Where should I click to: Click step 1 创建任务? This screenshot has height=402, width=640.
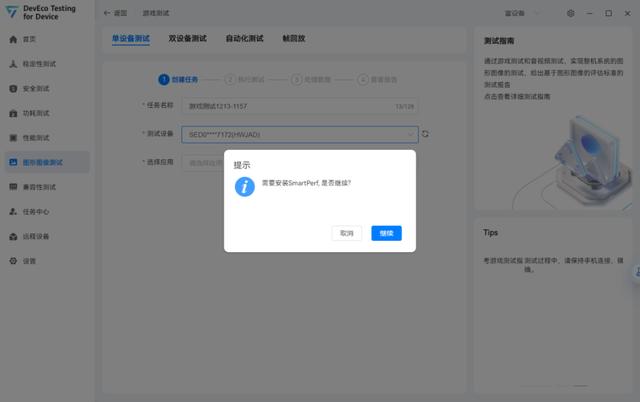tap(178, 80)
